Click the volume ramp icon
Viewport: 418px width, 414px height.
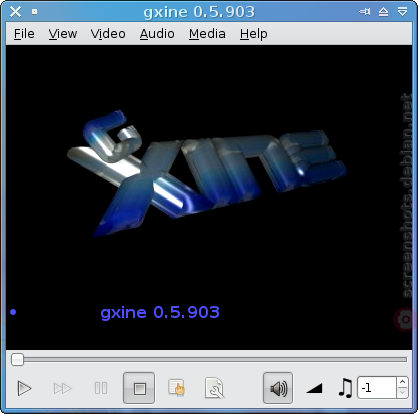coord(314,388)
